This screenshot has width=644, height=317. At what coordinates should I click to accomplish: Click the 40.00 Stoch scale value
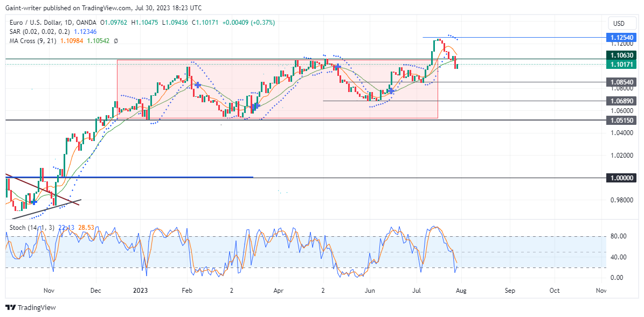[x=618, y=257]
